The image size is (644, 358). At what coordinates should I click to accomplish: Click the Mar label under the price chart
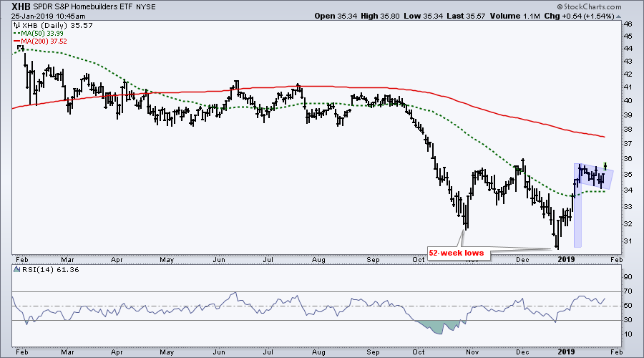click(x=67, y=260)
